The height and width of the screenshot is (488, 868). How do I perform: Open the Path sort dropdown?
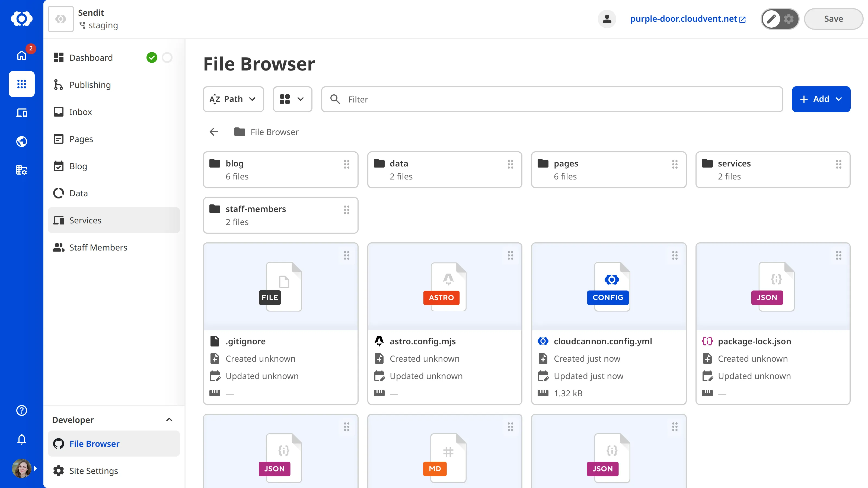pos(233,99)
